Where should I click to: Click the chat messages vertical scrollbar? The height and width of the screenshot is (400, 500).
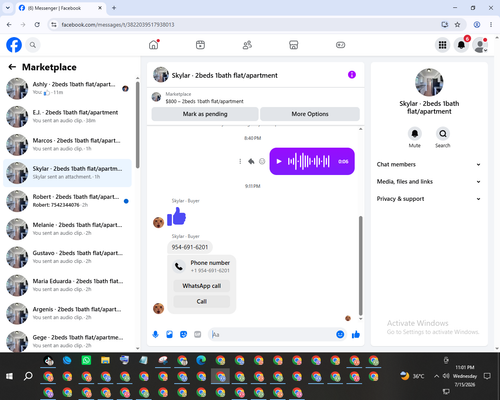click(360, 266)
